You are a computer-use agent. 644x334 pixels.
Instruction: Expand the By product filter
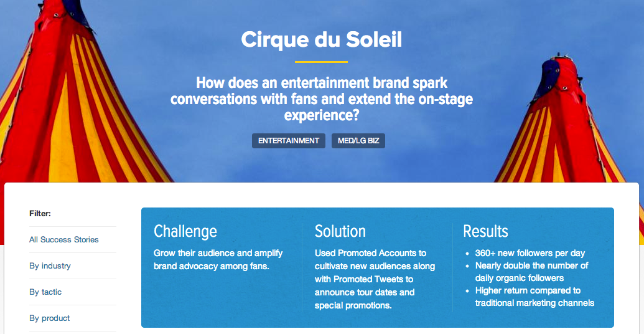(x=50, y=318)
